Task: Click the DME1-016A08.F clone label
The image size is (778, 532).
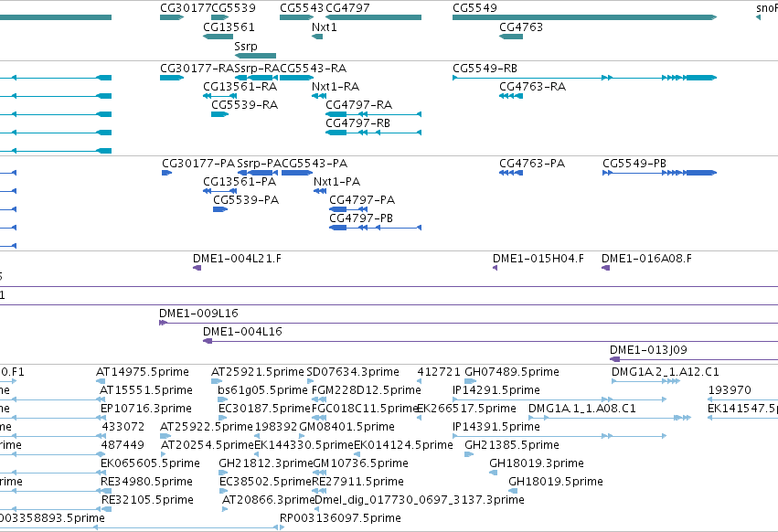Action: click(x=646, y=259)
